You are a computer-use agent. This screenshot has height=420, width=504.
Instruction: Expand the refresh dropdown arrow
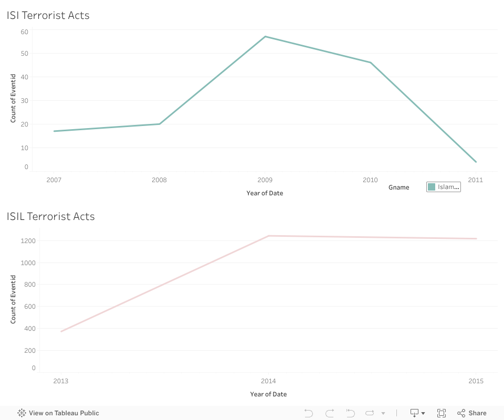coord(383,413)
